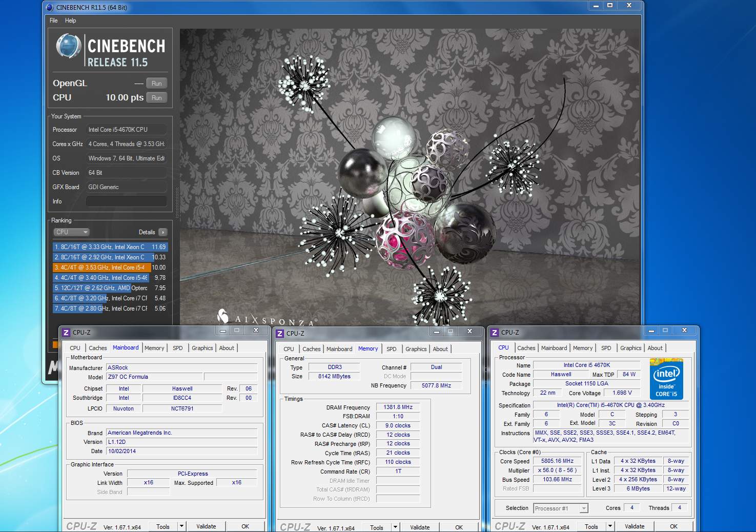Click OK in right CPU-Z window

[673, 526]
